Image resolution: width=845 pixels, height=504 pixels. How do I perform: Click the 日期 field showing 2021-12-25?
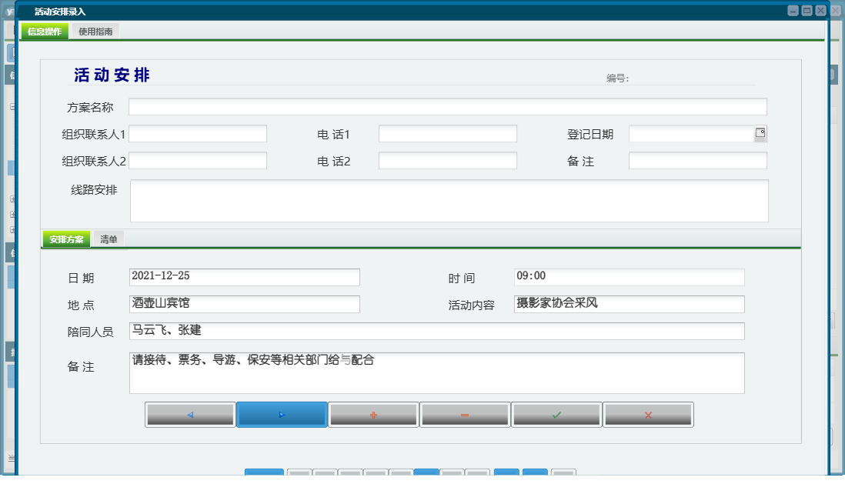(x=245, y=277)
